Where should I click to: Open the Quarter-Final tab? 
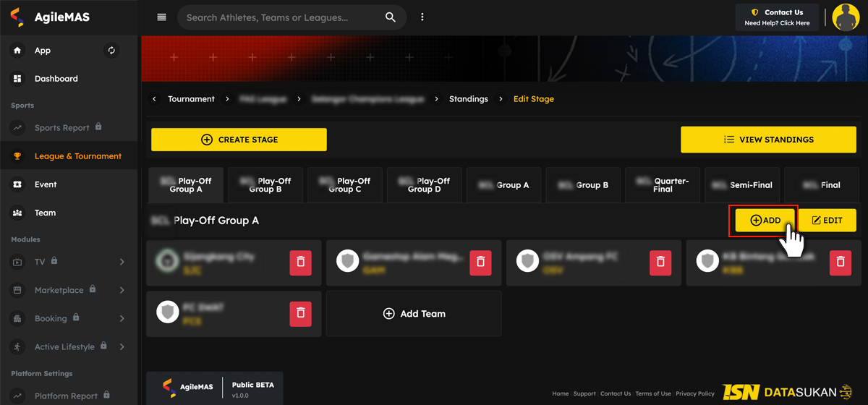pos(663,185)
